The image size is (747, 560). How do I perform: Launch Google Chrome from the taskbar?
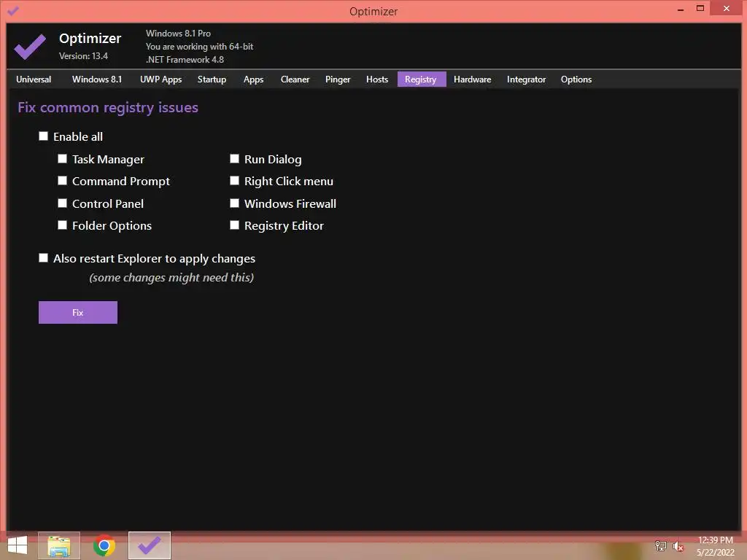point(104,545)
